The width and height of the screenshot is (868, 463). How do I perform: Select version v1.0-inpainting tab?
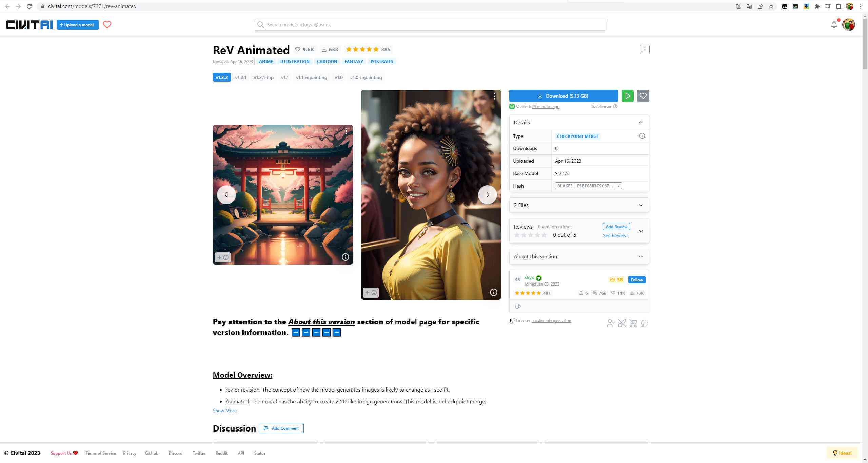366,77
